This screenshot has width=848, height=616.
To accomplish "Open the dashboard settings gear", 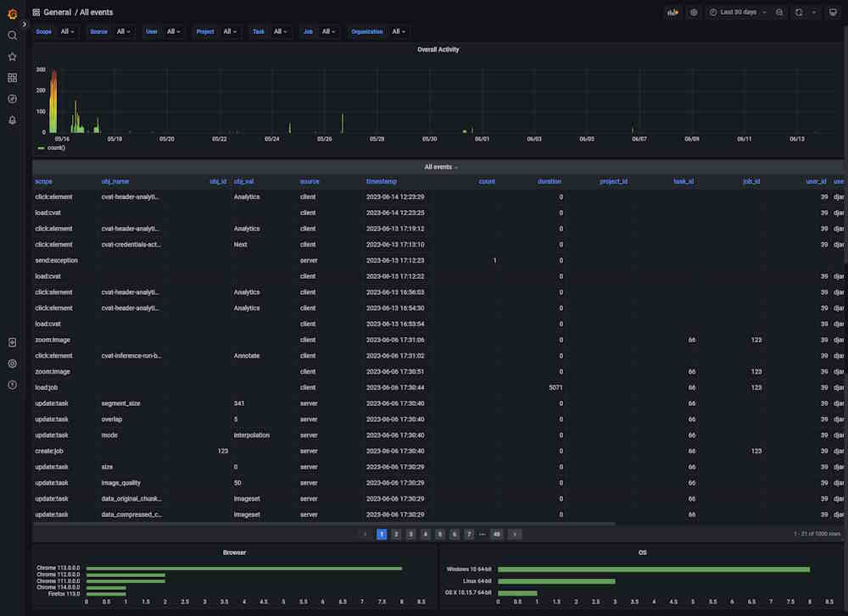I will point(694,12).
